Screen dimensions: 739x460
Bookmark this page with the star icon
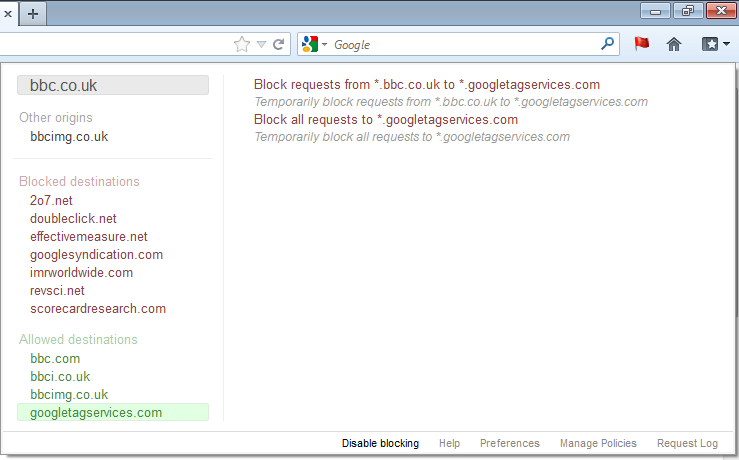(x=242, y=44)
